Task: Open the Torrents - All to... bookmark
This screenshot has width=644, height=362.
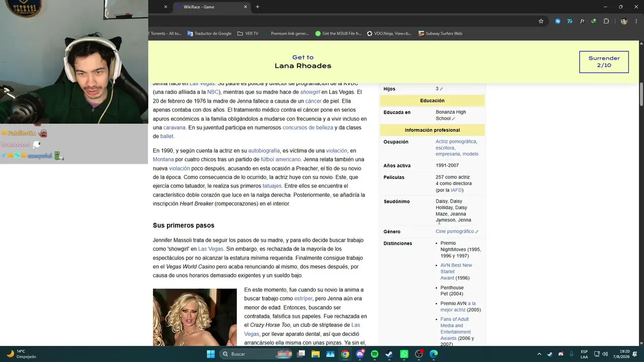Action: coord(165,34)
